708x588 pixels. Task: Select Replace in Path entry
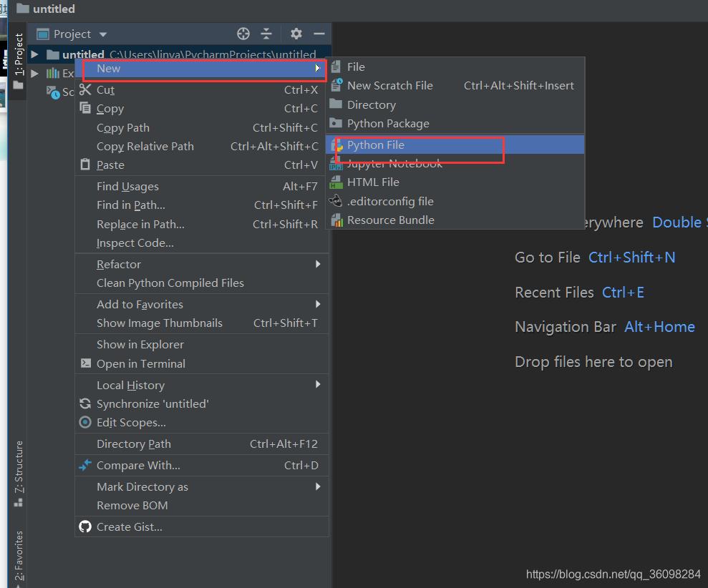click(x=202, y=225)
